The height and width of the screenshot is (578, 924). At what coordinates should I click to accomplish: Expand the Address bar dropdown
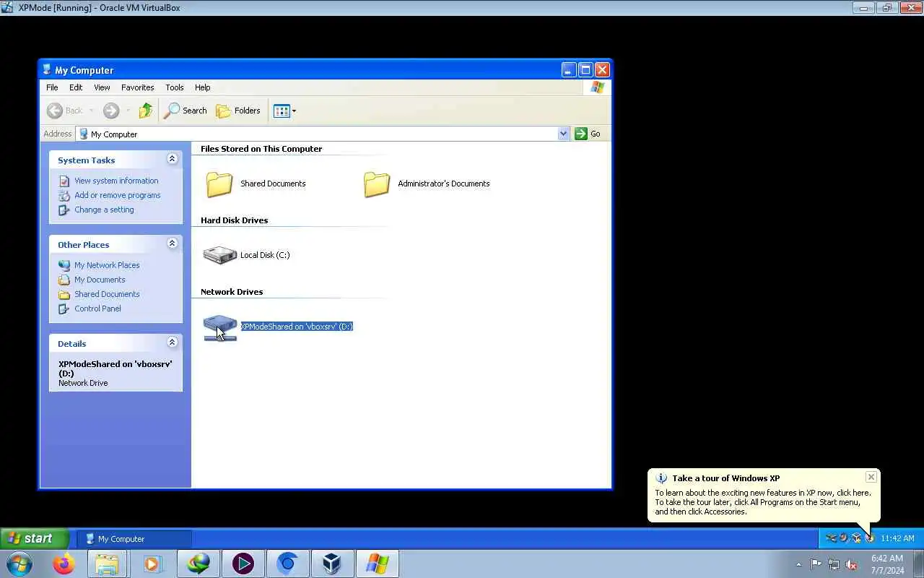click(x=563, y=134)
